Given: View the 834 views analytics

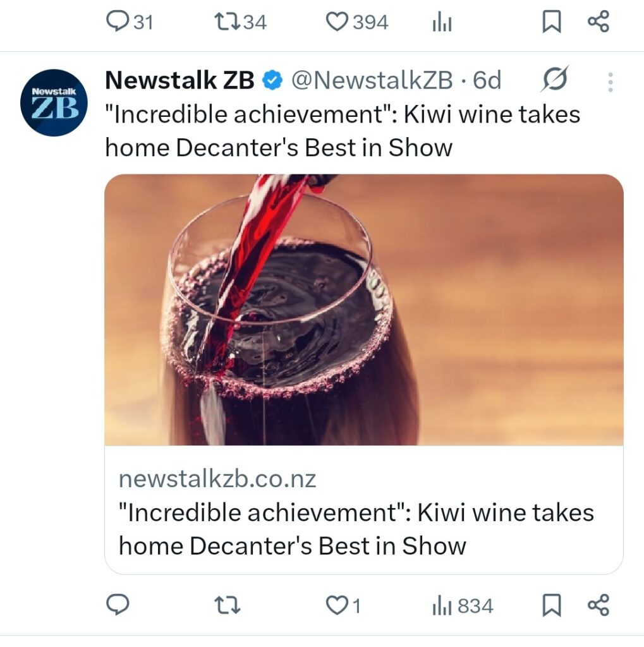Looking at the screenshot, I should 463,607.
